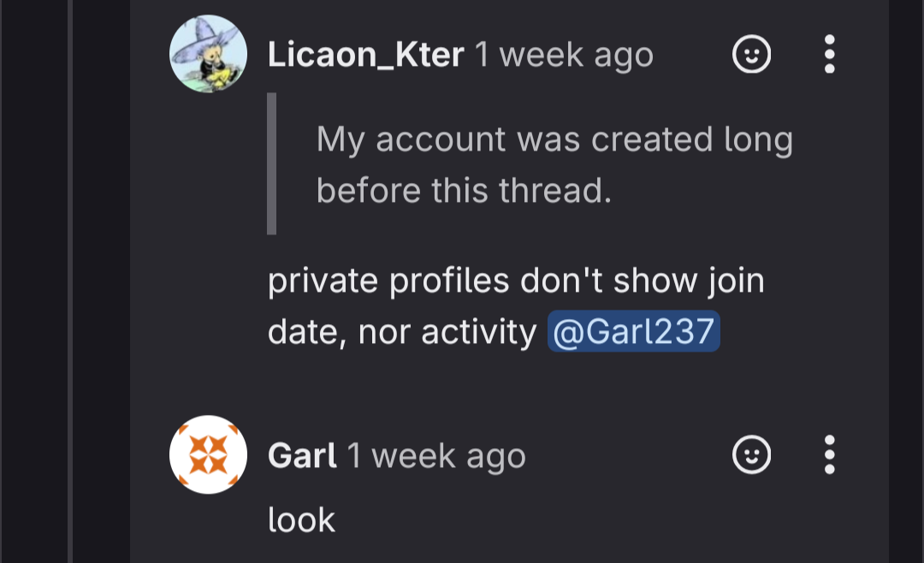The height and width of the screenshot is (563, 924).
Task: Add emoji reaction to Licaon_Kter's comment
Action: pyautogui.click(x=751, y=54)
